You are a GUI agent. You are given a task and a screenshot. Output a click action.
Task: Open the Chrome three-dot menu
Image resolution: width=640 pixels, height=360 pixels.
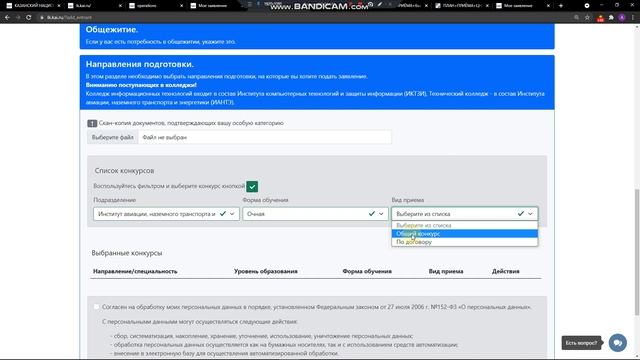tap(633, 18)
